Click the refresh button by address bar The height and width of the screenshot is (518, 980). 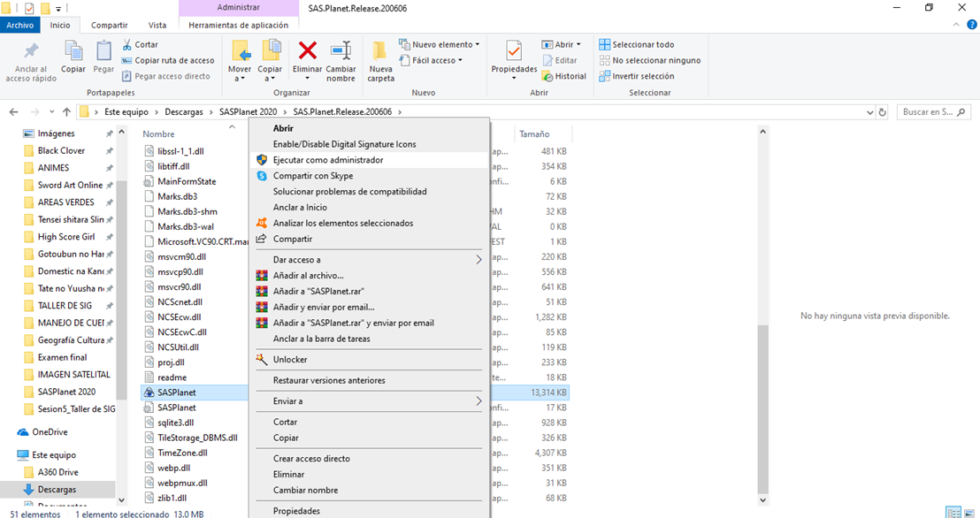pyautogui.click(x=883, y=112)
